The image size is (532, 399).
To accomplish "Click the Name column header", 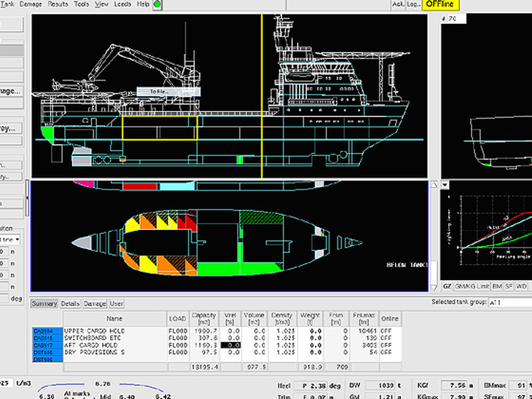I will (114, 319).
